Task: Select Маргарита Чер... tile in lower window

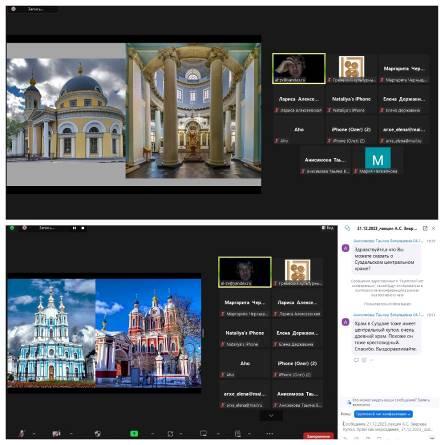Action: (x=245, y=303)
